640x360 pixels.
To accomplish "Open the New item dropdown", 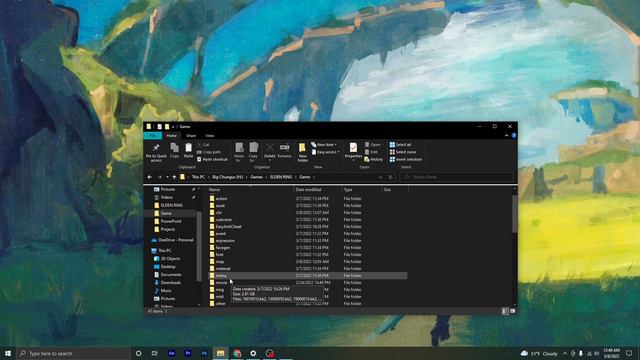I will [324, 144].
